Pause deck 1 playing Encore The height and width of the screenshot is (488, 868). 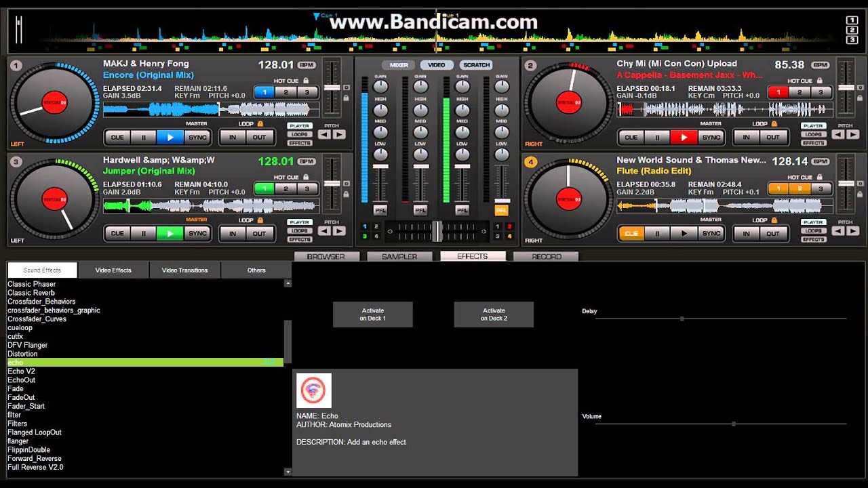(144, 137)
